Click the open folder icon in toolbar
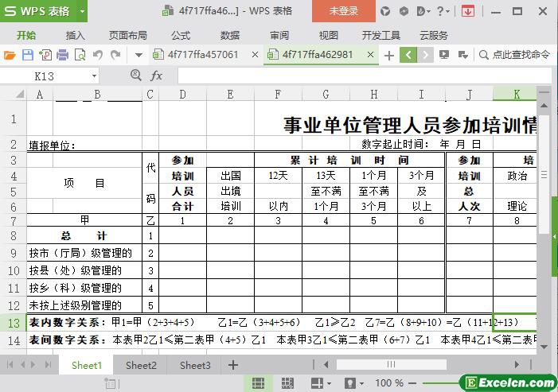 [10, 55]
